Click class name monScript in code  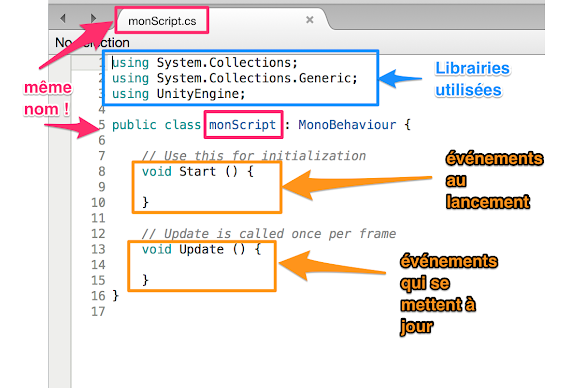pos(243,125)
